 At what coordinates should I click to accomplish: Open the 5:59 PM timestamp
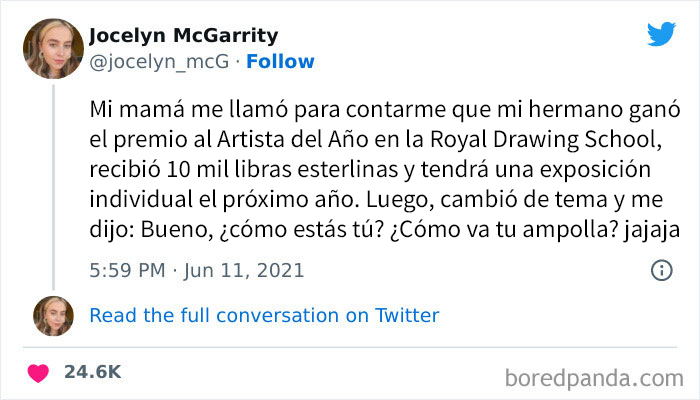pyautogui.click(x=125, y=270)
